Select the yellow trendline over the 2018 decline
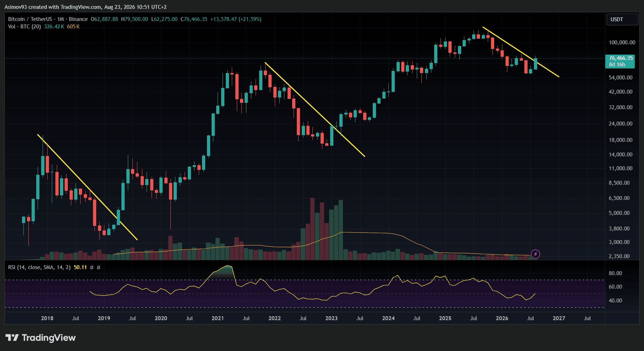This screenshot has width=644, height=351. click(x=87, y=187)
